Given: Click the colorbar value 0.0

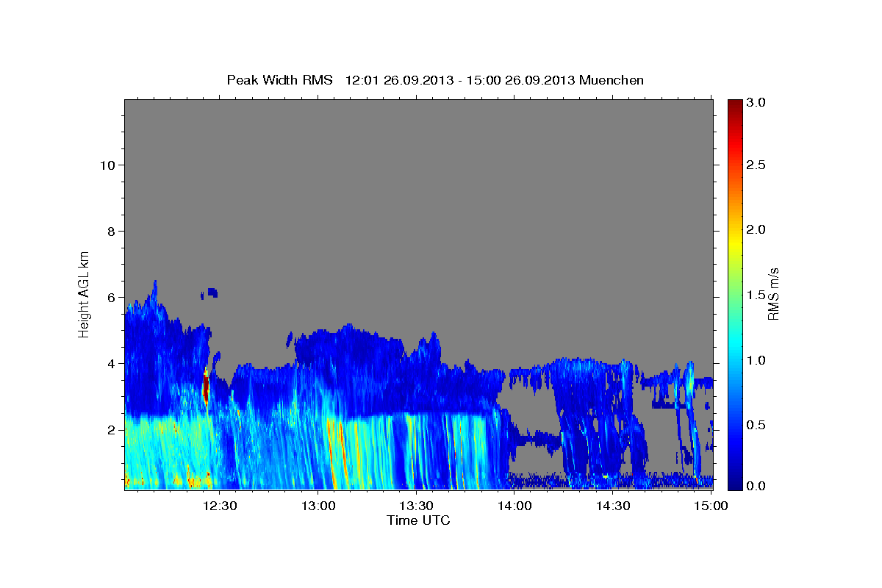Looking at the screenshot, I should coord(757,486).
